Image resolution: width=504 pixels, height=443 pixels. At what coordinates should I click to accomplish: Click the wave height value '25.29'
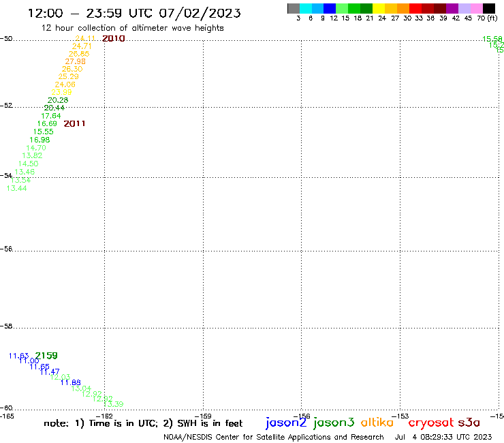69,76
